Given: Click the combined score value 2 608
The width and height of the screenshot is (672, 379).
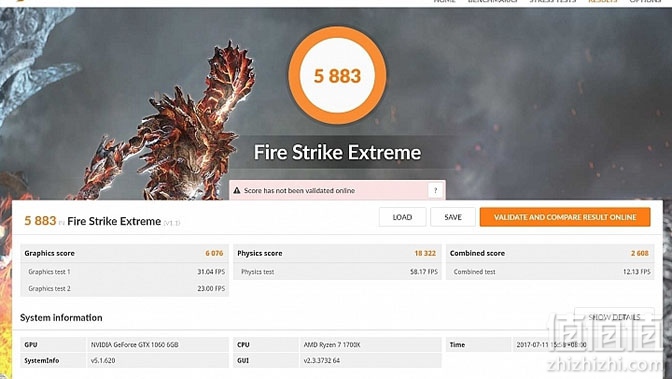Looking at the screenshot, I should click(640, 253).
